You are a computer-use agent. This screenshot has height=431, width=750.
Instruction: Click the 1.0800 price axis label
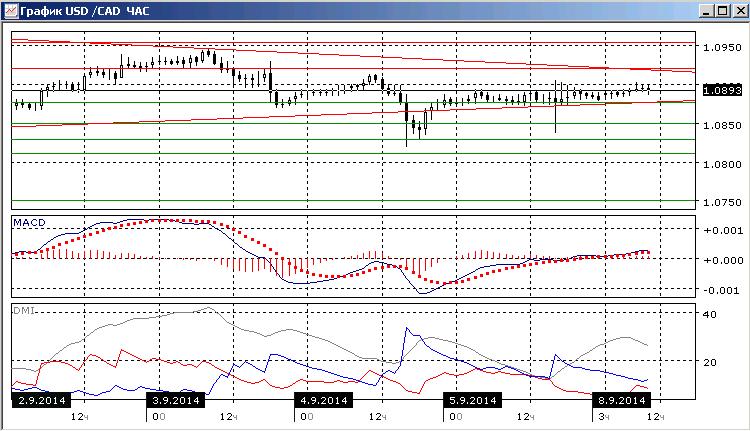pyautogui.click(x=722, y=164)
